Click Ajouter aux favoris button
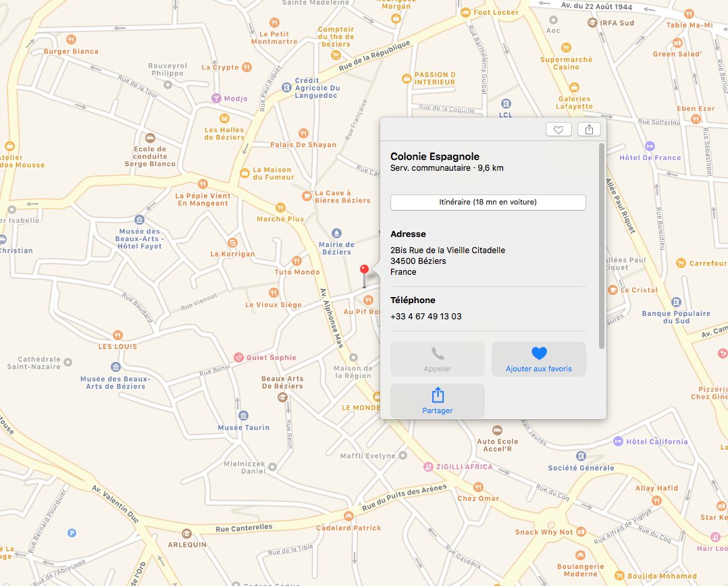 539,359
